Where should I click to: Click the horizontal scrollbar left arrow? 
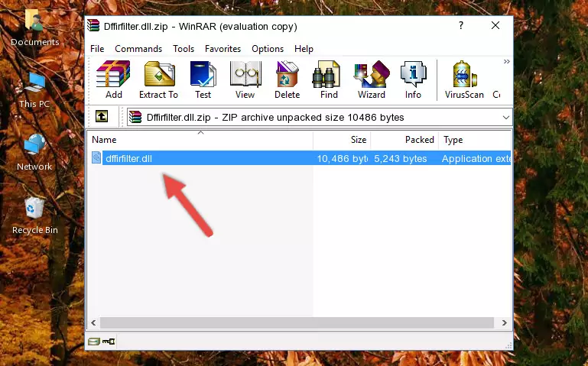click(x=93, y=322)
